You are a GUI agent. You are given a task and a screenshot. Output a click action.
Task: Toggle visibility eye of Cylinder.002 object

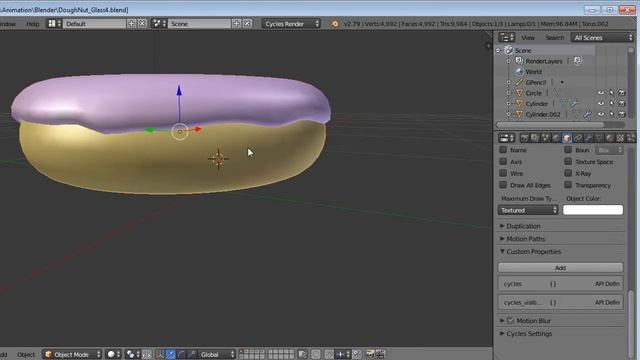[601, 114]
